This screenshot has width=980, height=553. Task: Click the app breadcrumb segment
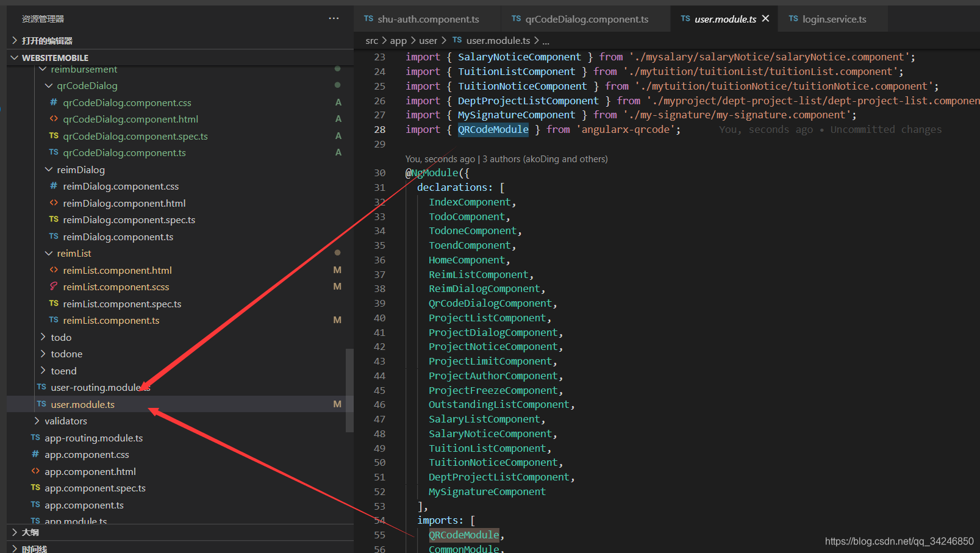tap(398, 41)
